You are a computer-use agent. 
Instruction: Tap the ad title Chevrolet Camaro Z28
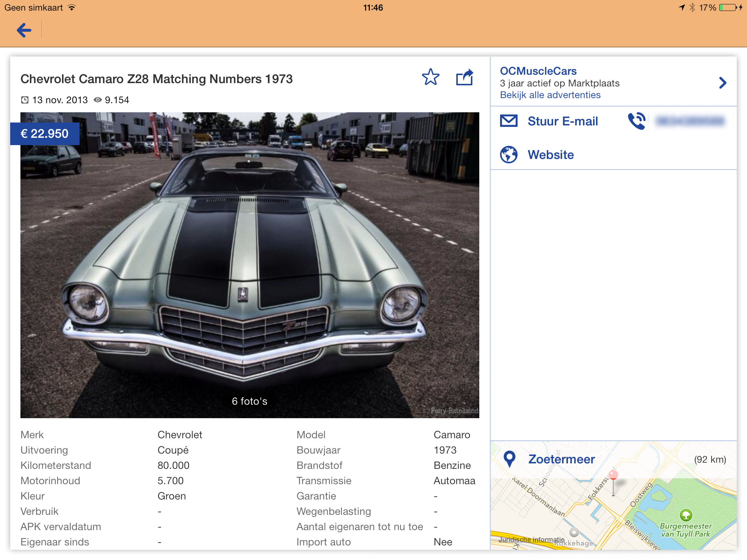(x=156, y=79)
